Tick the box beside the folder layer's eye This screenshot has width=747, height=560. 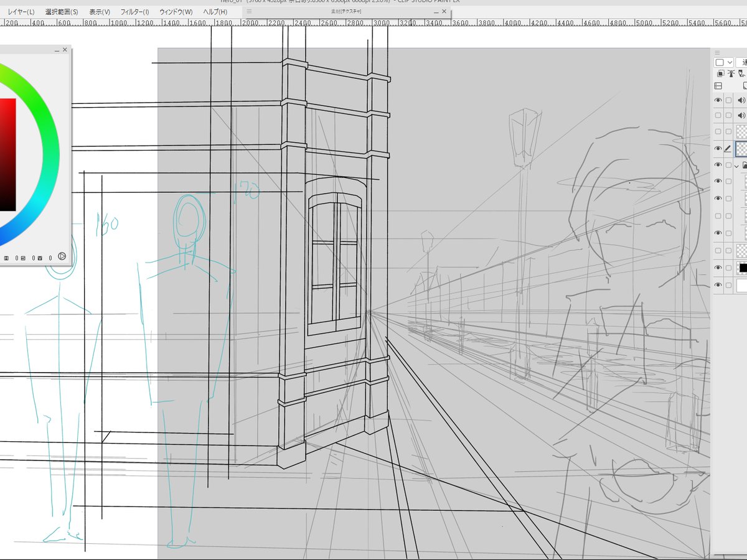pos(728,166)
